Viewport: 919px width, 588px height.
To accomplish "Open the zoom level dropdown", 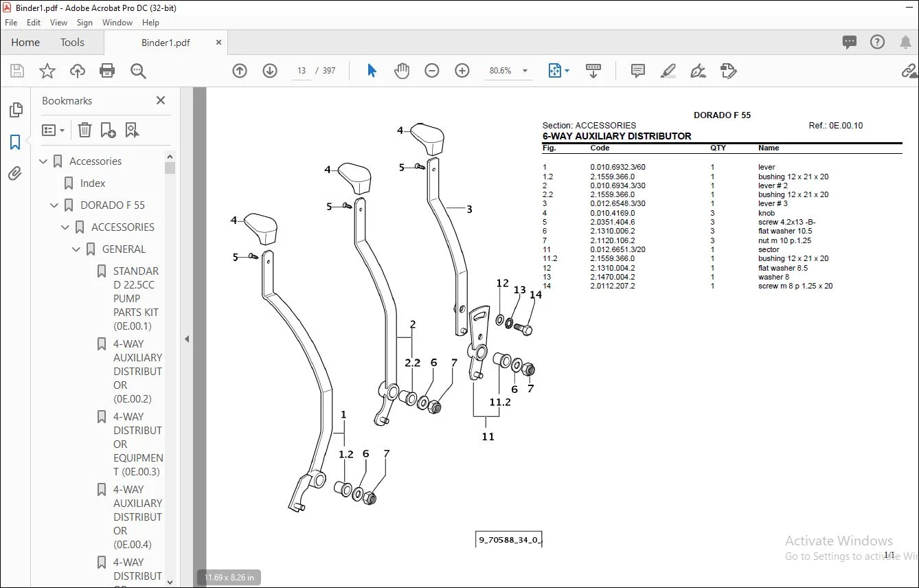I will tap(525, 71).
